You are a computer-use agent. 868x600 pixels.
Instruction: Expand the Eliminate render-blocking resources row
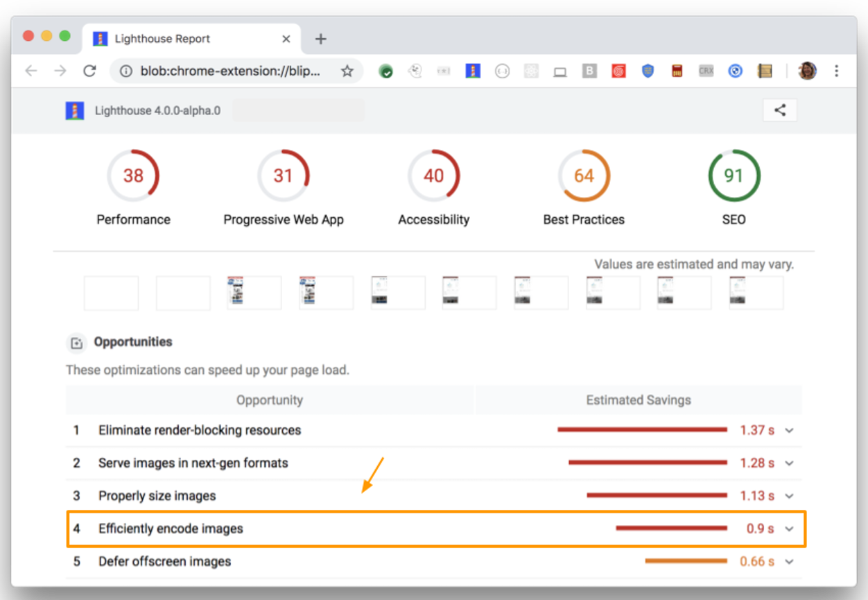(x=789, y=430)
